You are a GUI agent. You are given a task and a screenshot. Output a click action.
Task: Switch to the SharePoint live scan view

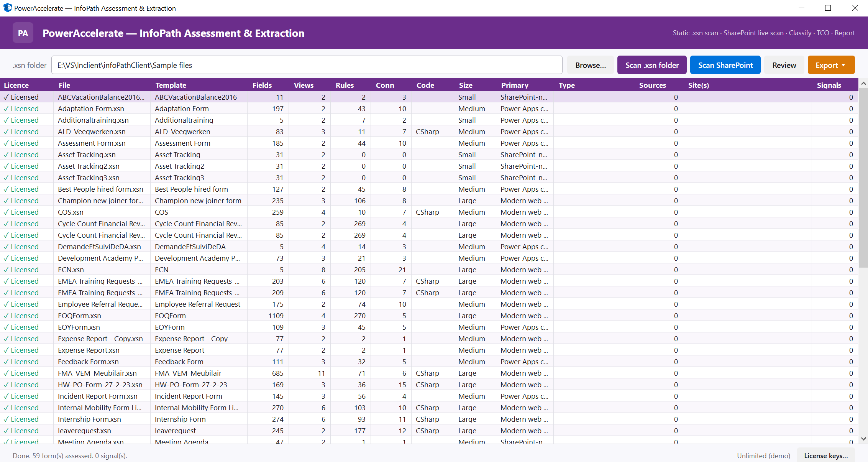[753, 33]
